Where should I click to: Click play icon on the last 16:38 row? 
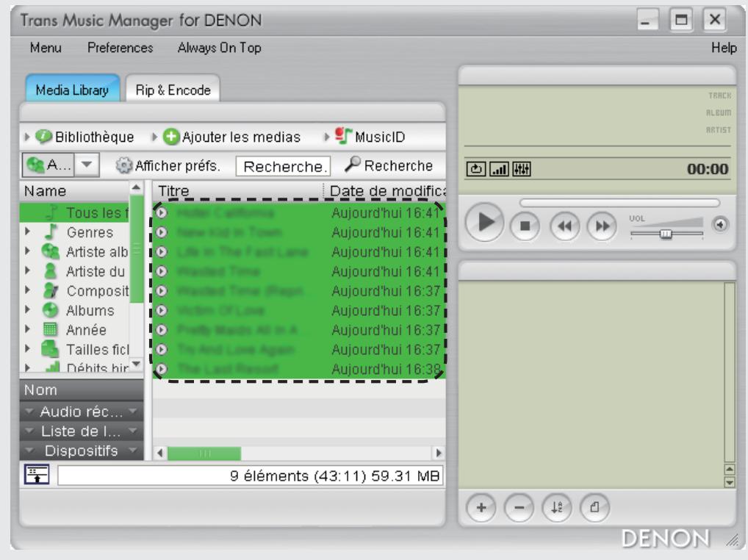pyautogui.click(x=162, y=369)
